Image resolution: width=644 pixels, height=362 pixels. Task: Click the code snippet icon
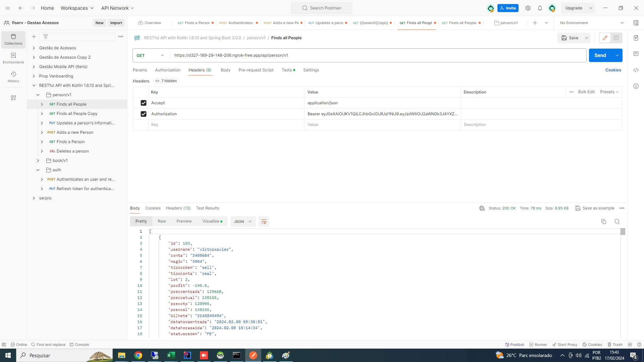(x=636, y=70)
